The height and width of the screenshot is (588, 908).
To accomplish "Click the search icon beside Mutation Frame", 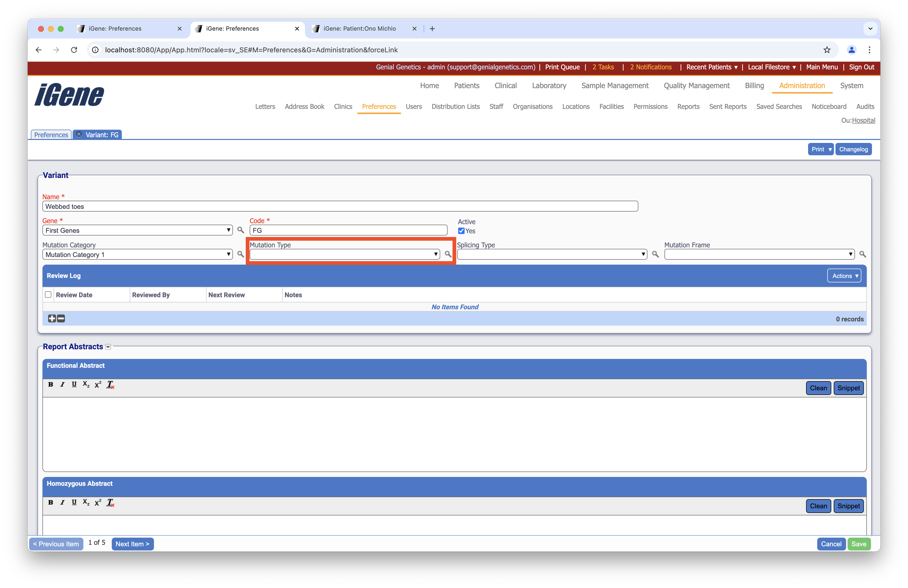I will [862, 254].
